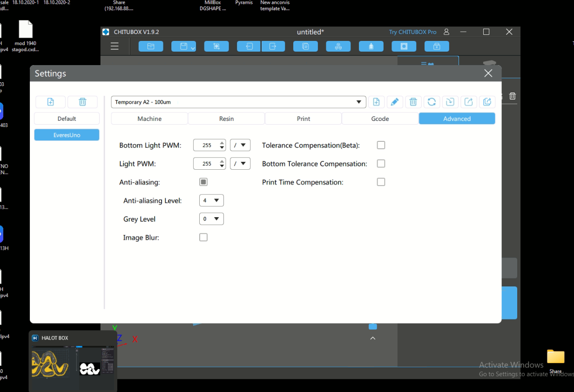Click the delete machine trash icon
574x392 pixels.
pyautogui.click(x=82, y=102)
